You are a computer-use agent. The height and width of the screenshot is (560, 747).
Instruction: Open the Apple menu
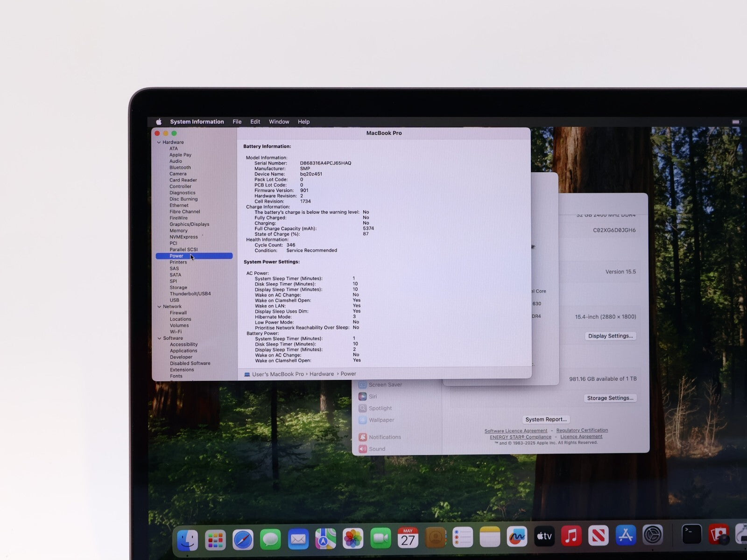(159, 122)
